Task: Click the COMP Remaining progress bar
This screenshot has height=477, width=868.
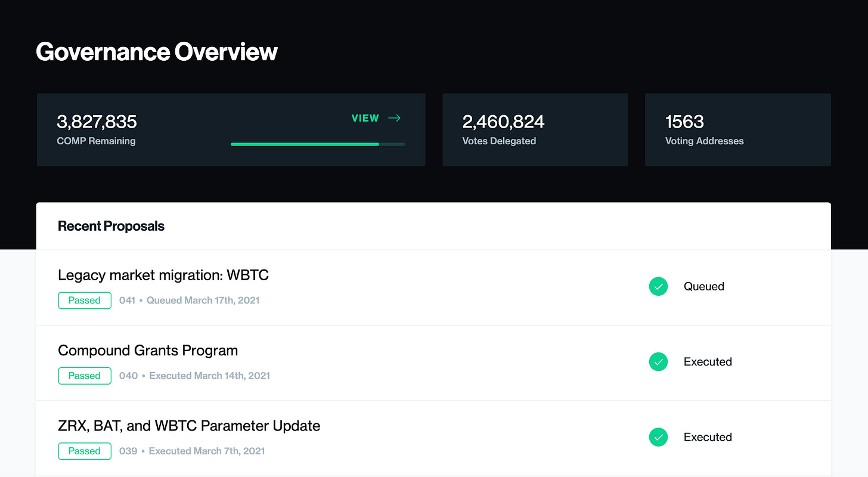Action: tap(318, 144)
